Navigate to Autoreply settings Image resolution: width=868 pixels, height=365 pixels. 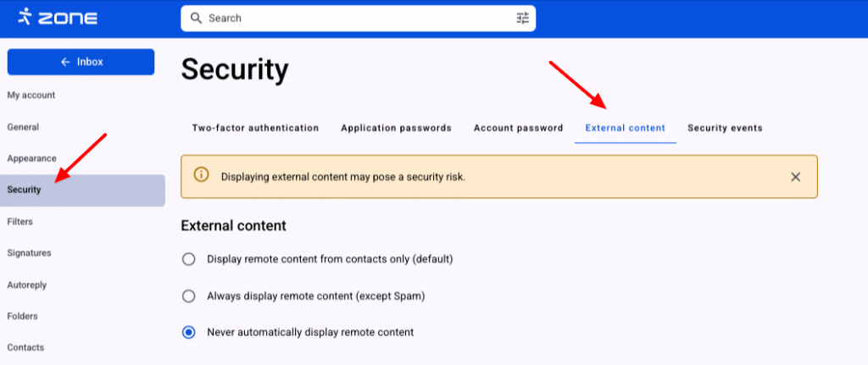coord(27,285)
